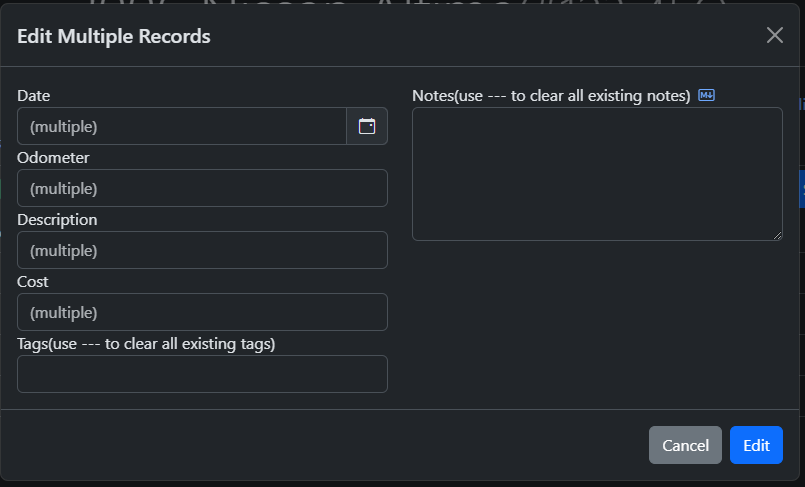Grab the Notes textarea resize handle
The width and height of the screenshot is (805, 487).
point(777,235)
